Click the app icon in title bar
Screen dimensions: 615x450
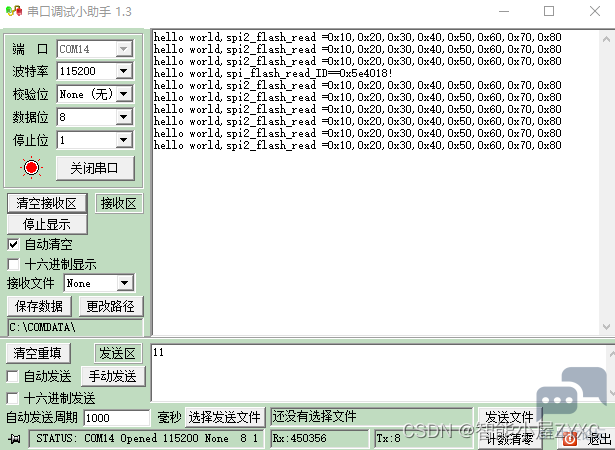(x=14, y=11)
